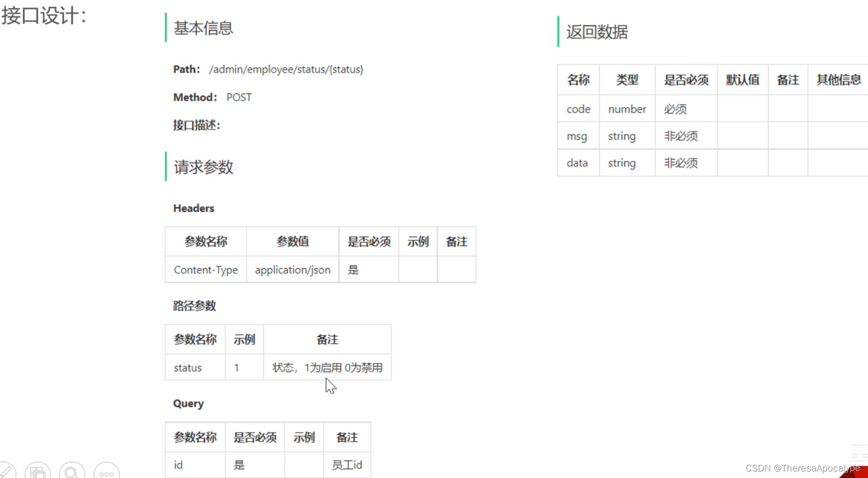Select the 'code' name cell
Image resolution: width=868 pixels, height=478 pixels.
[579, 109]
